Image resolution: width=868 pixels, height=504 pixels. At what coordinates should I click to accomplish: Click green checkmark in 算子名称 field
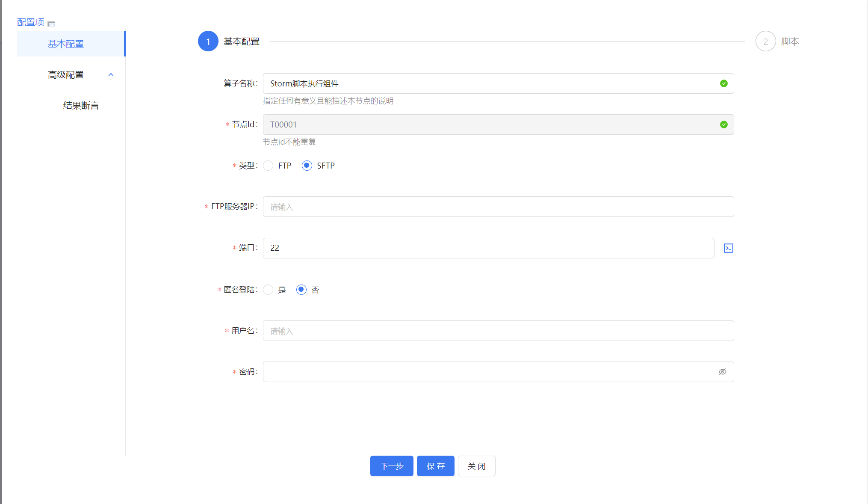click(x=723, y=83)
